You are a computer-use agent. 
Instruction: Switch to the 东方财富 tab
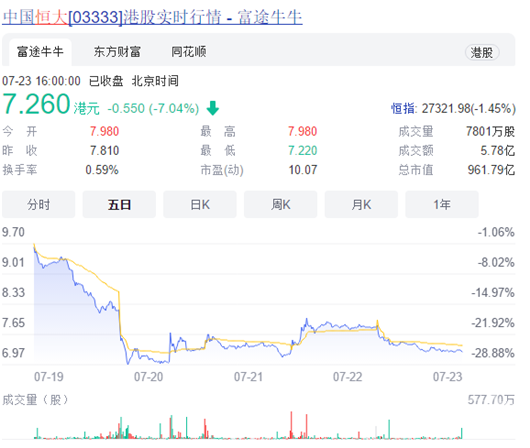point(117,52)
